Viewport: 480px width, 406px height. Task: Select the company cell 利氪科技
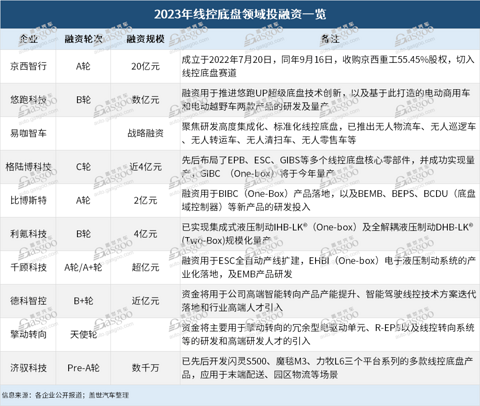coord(28,234)
